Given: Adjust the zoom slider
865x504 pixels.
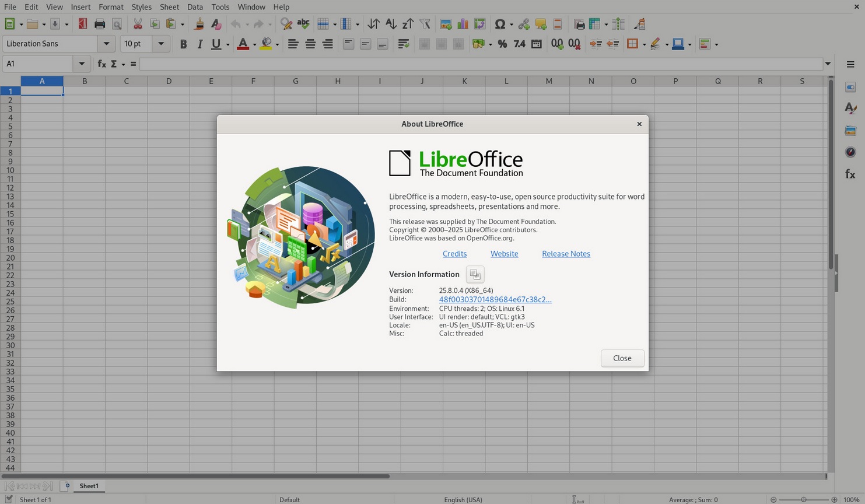Looking at the screenshot, I should pos(804,499).
